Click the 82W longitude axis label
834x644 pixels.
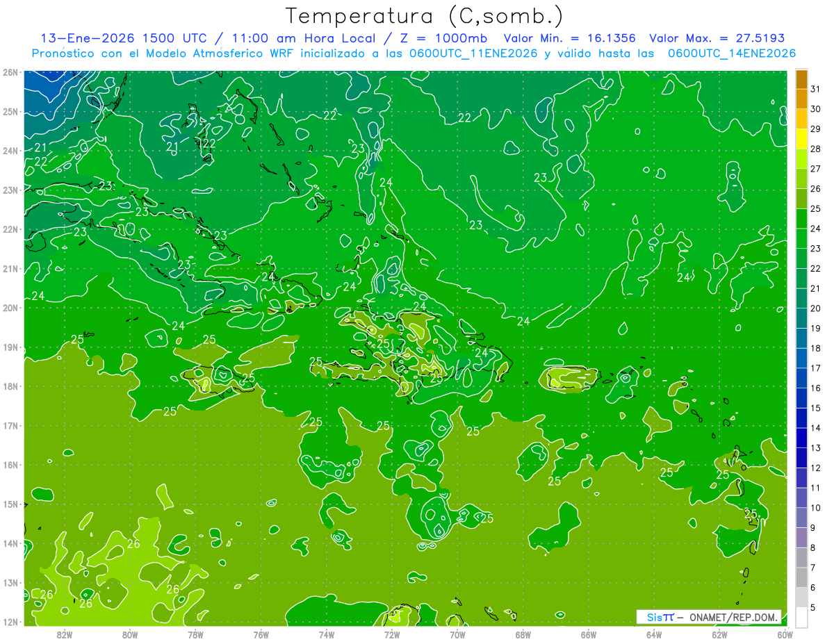[x=65, y=634]
